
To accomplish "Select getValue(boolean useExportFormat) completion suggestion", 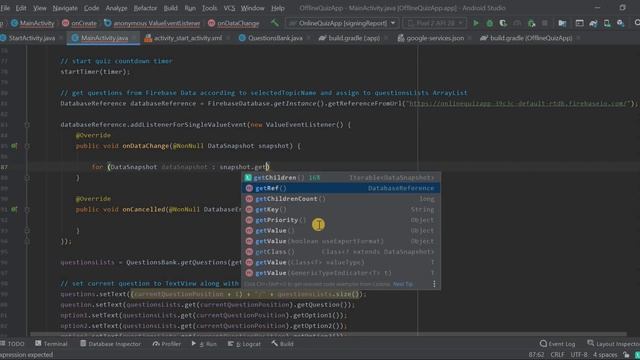I will [341, 241].
